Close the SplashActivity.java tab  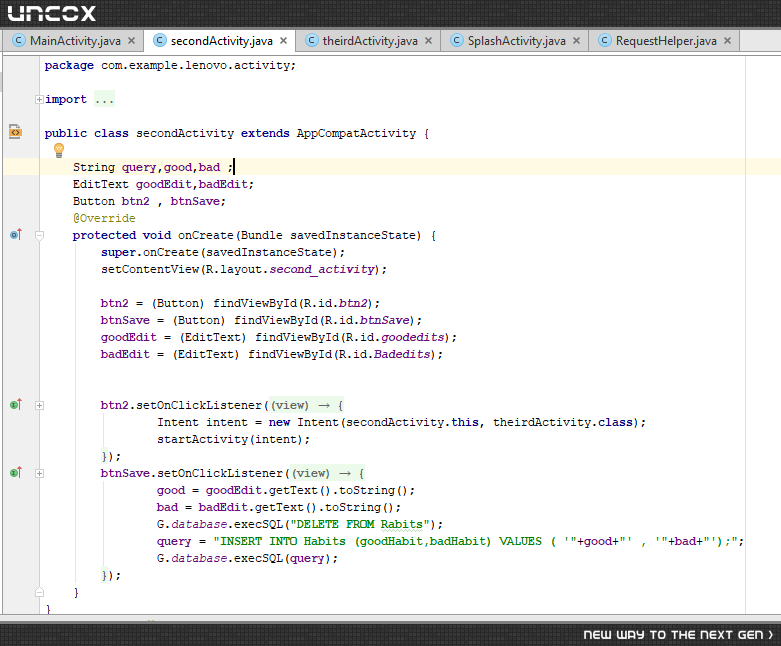[x=576, y=41]
